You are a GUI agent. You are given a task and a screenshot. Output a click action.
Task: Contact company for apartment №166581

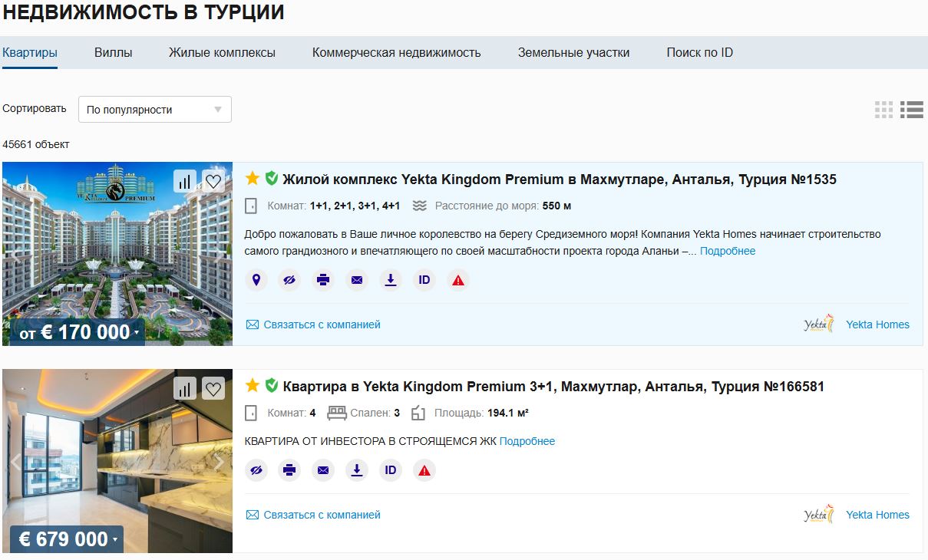(x=313, y=515)
